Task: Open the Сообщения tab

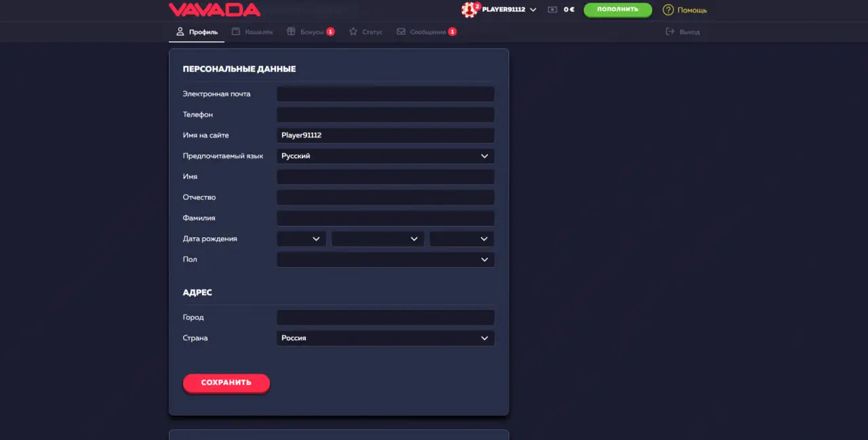Action: [427, 31]
